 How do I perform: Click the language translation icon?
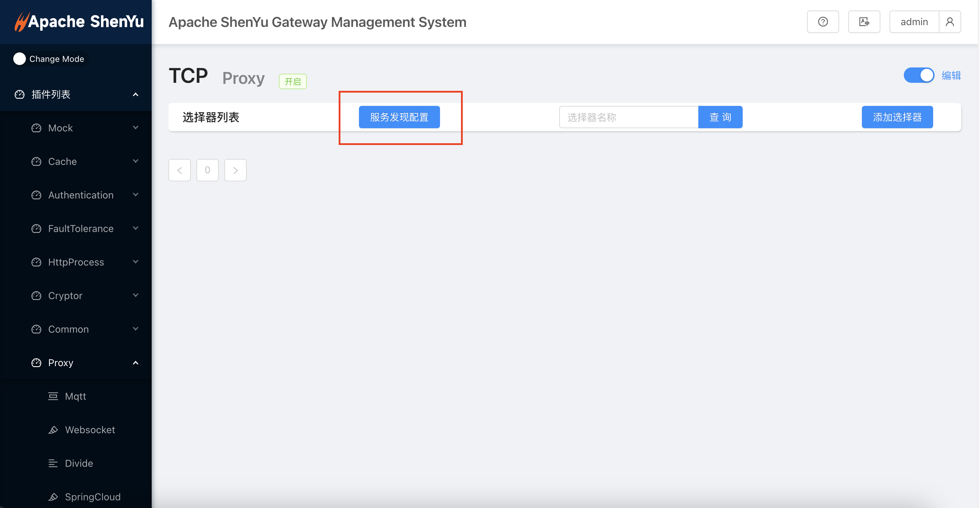point(864,22)
